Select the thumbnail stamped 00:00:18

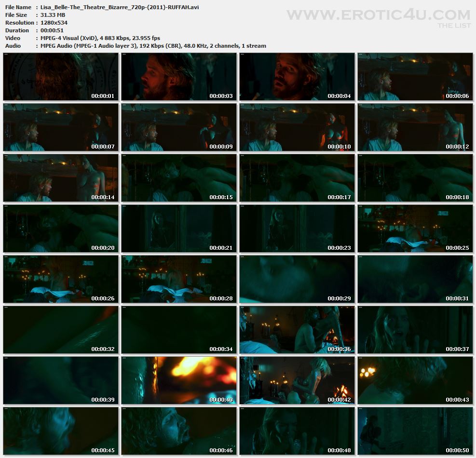pos(415,178)
